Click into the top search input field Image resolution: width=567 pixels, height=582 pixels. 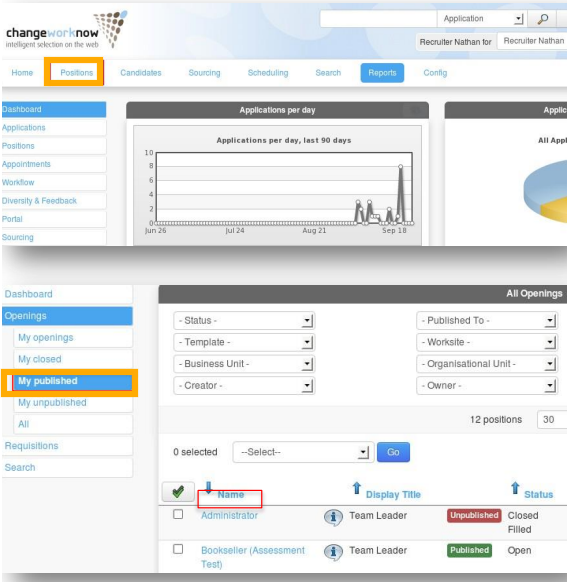point(378,19)
